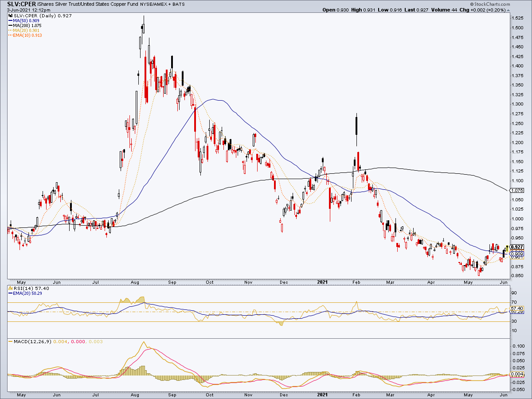Click the EMA(20) blue line icon in RSI panel
Image resolution: width=532 pixels, height=399 pixels.
tap(11, 293)
